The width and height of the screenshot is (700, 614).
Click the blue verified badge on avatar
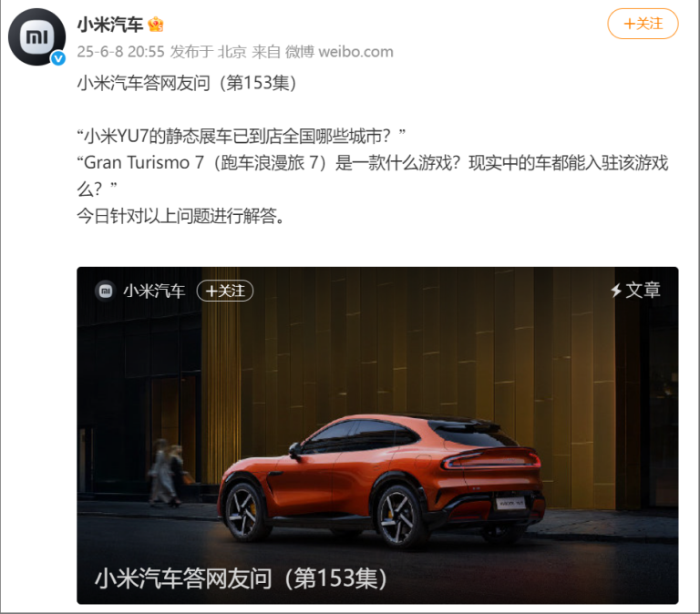coord(58,58)
